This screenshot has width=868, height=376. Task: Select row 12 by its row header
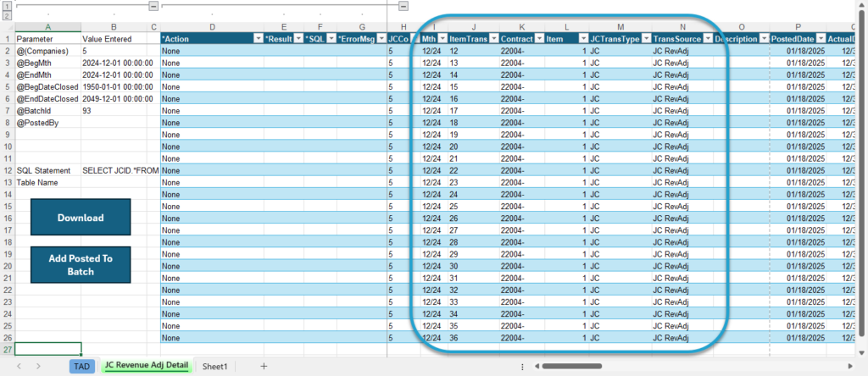click(x=7, y=170)
